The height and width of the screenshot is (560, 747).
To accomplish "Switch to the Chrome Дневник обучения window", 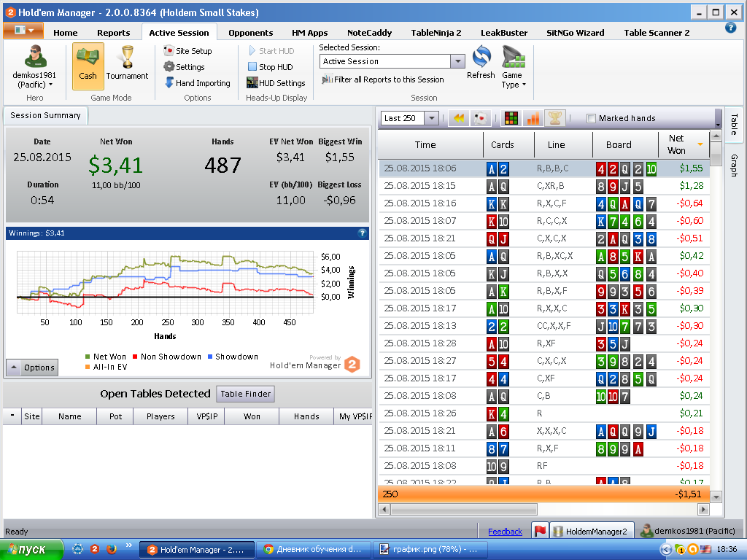I will [x=312, y=550].
